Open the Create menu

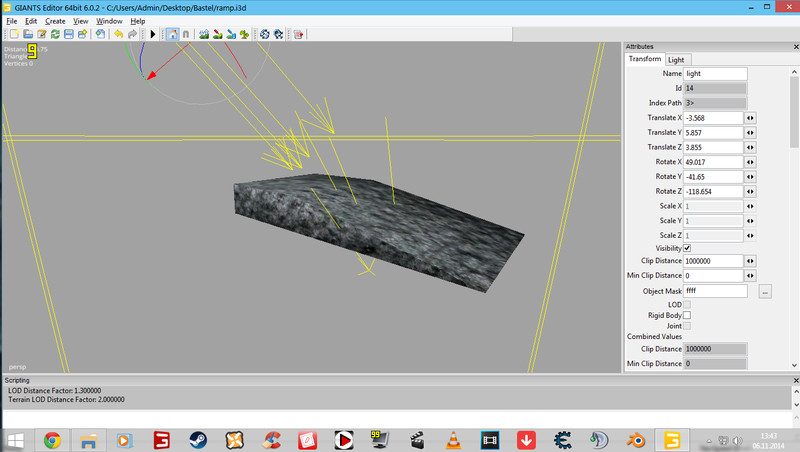55,21
